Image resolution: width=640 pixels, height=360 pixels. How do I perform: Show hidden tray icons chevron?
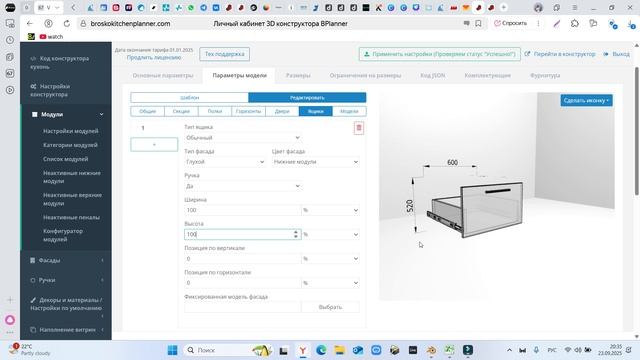point(509,350)
